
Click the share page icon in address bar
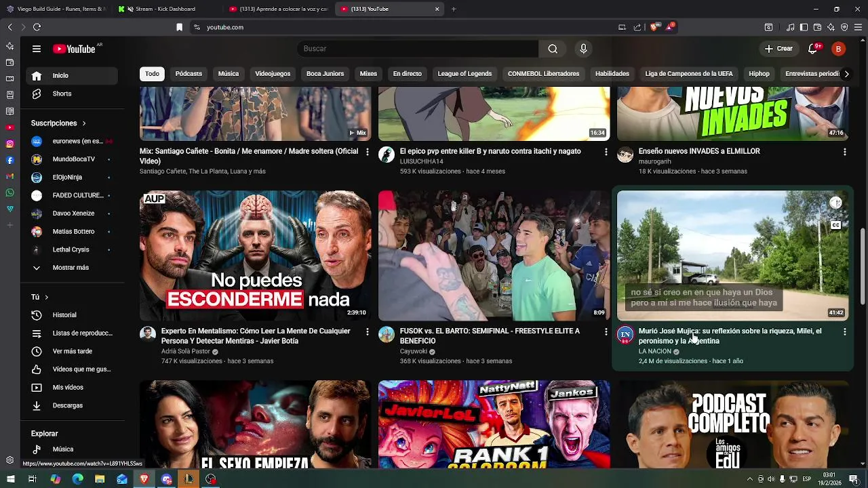pyautogui.click(x=637, y=27)
